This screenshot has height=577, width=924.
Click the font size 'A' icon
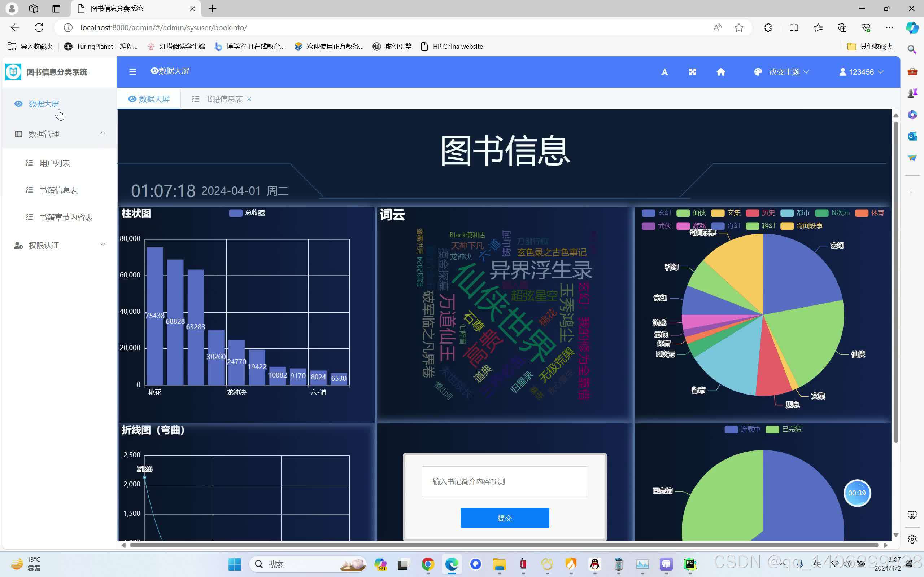pos(664,72)
